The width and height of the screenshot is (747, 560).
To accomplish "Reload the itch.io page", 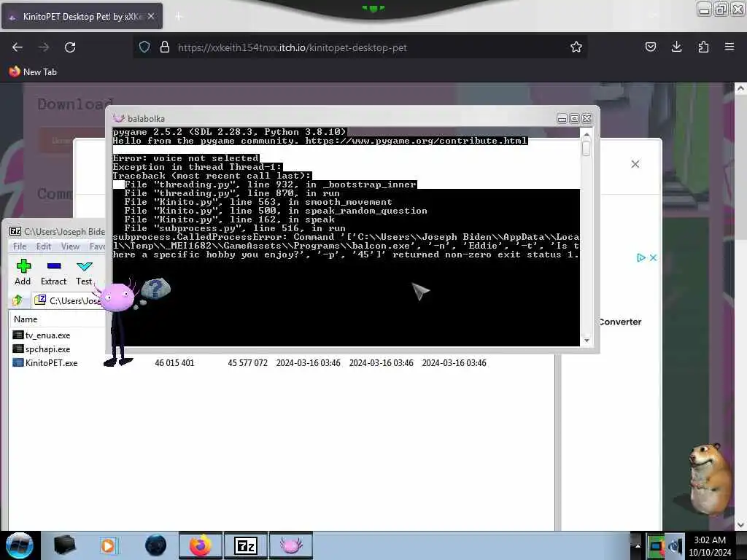I will (x=70, y=47).
